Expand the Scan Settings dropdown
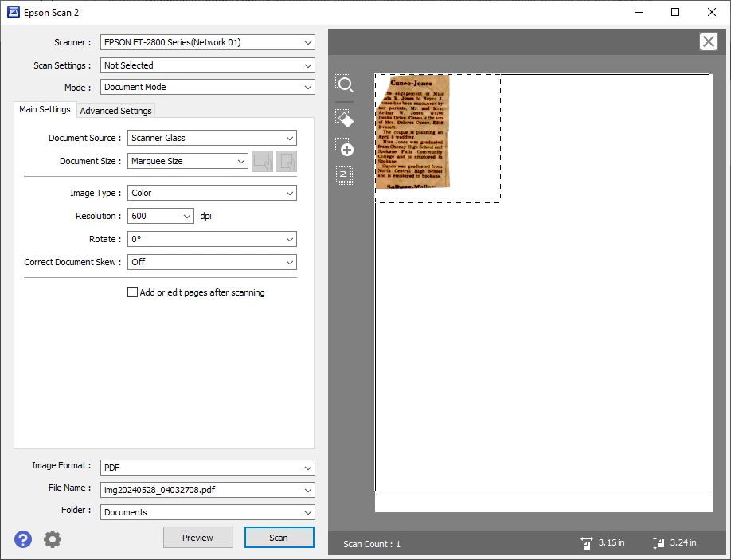This screenshot has width=731, height=560. tap(208, 65)
